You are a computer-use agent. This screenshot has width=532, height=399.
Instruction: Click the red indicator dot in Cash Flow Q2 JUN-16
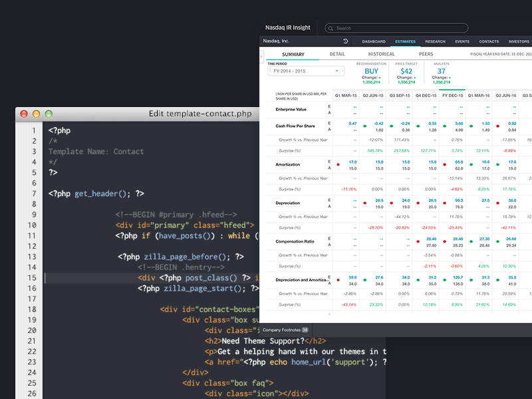[x=497, y=126]
